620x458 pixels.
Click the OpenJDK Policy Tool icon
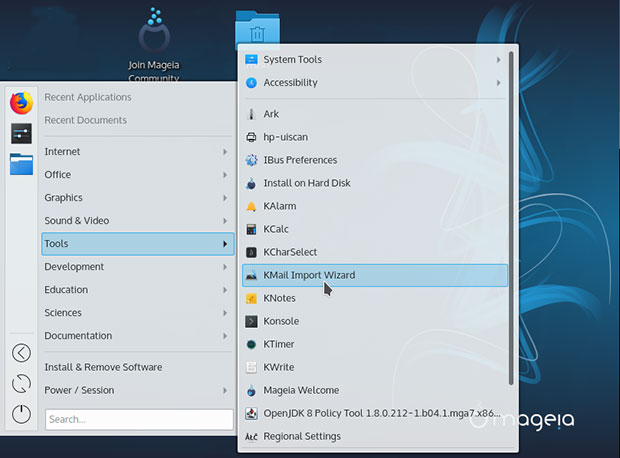point(251,413)
